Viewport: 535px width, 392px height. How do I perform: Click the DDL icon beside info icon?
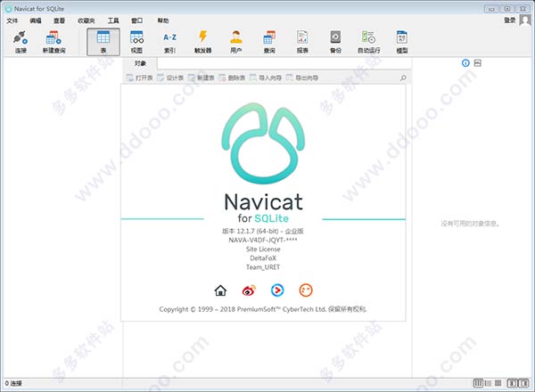point(478,62)
